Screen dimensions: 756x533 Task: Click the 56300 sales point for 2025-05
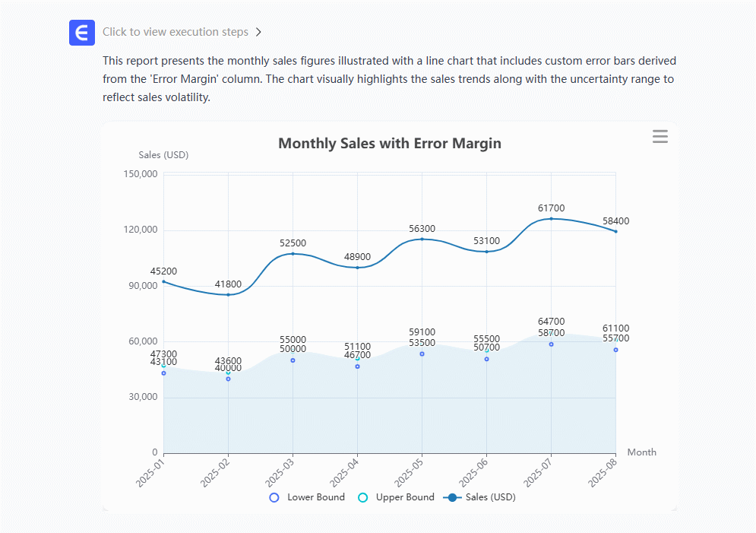point(422,240)
